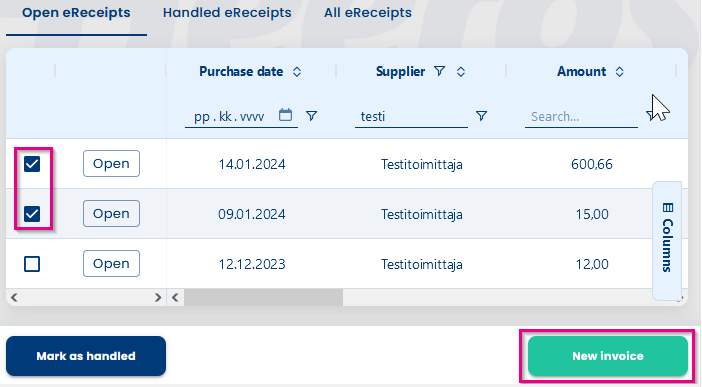Open the calendar date picker icon
This screenshot has width=702, height=387.
(285, 115)
